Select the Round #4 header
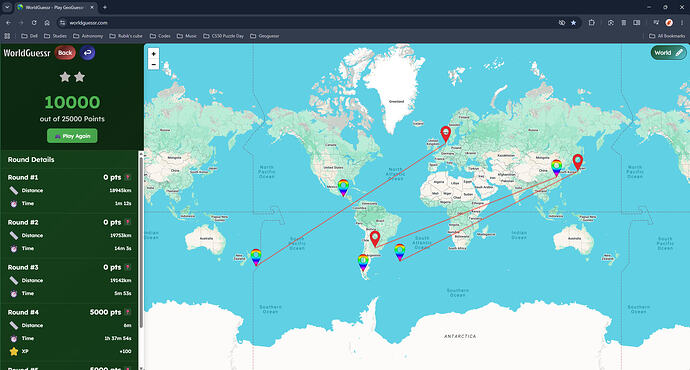This screenshot has width=690, height=370. 23,312
